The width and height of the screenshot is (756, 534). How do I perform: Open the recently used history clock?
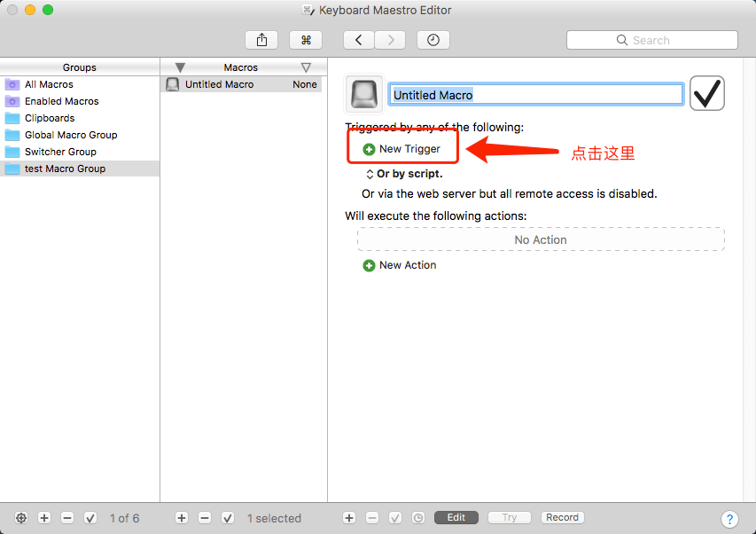(x=433, y=40)
